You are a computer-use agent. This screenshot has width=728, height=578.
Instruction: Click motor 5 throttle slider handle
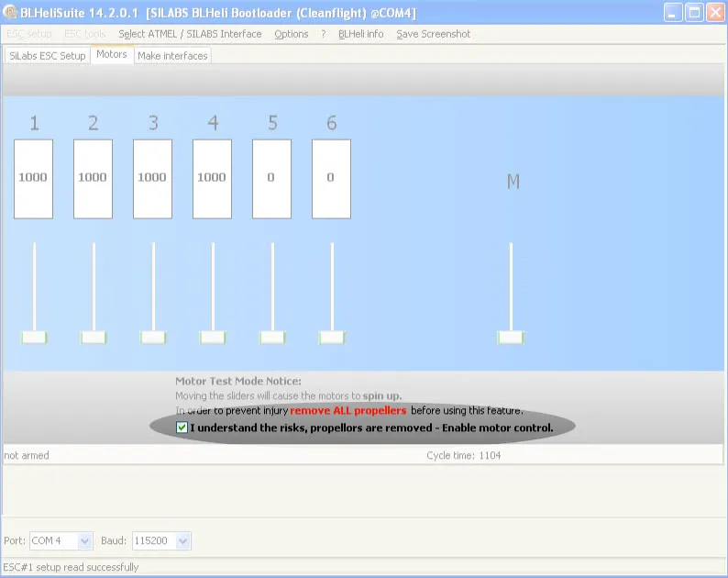[272, 338]
